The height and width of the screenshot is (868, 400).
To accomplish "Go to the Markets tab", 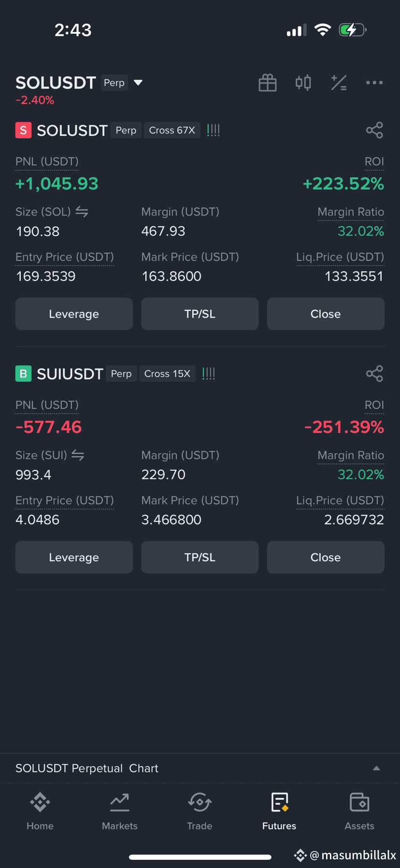I will coord(120,811).
